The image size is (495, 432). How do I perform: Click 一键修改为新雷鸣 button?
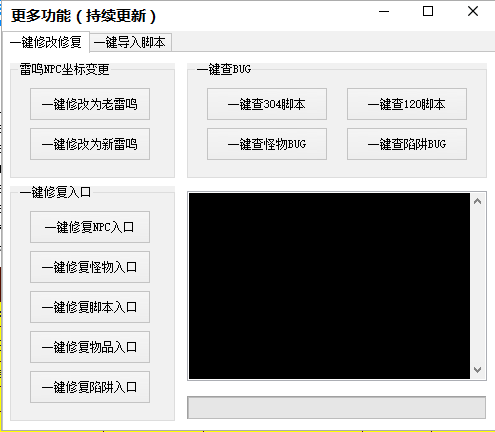90,144
